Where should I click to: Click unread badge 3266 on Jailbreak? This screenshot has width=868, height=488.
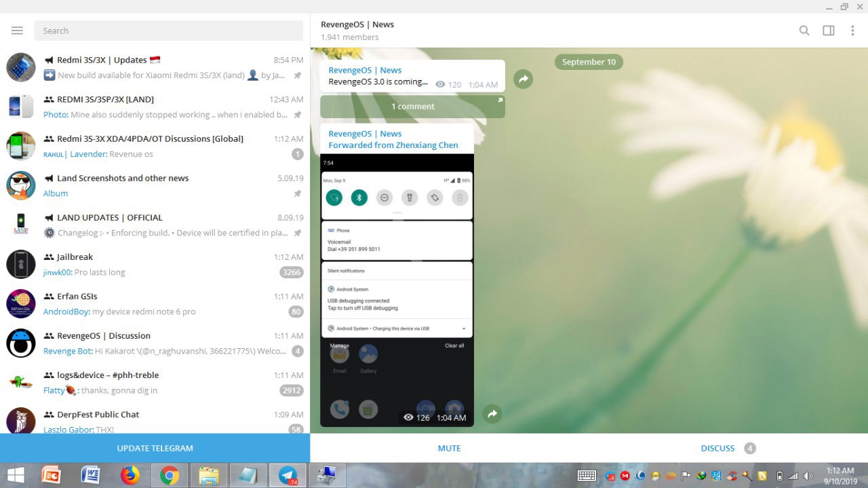291,272
